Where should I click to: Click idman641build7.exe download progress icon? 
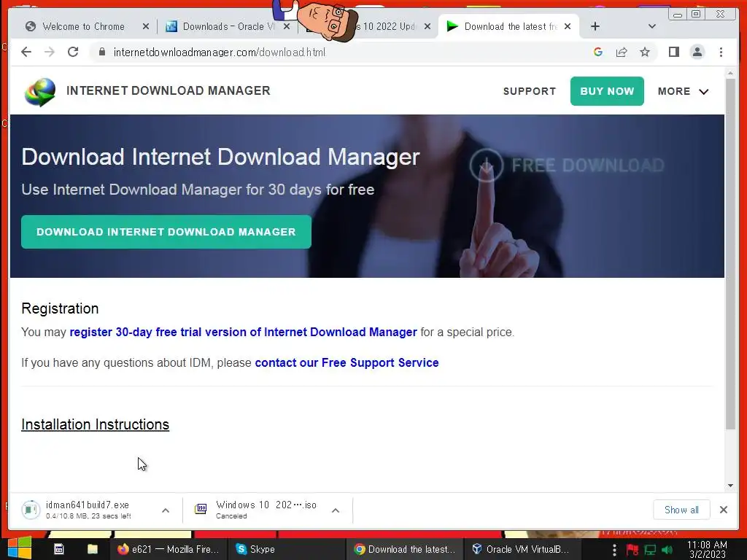(31, 510)
